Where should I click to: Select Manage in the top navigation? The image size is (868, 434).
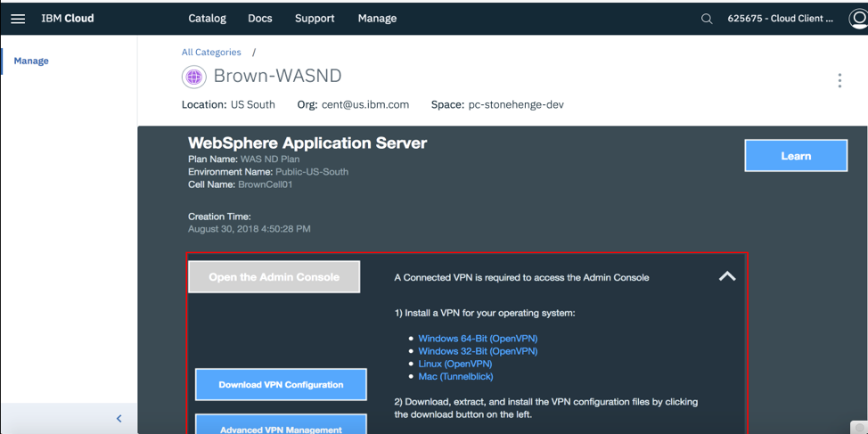coord(377,19)
